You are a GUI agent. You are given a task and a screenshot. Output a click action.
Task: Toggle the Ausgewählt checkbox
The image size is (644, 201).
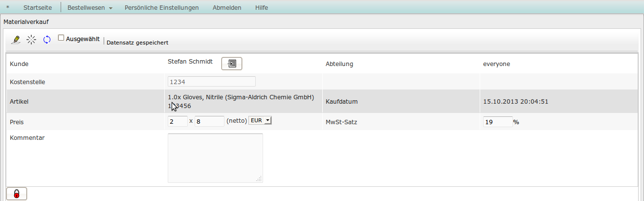pos(61,38)
